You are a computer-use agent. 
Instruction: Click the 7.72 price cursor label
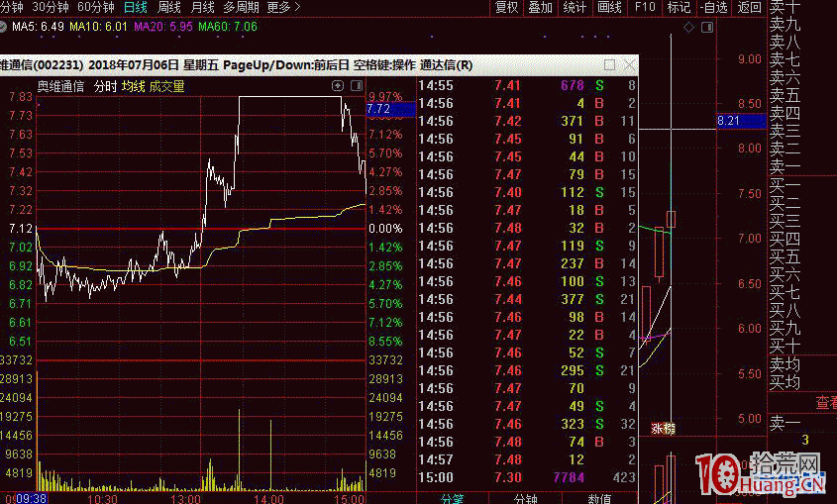(x=390, y=109)
